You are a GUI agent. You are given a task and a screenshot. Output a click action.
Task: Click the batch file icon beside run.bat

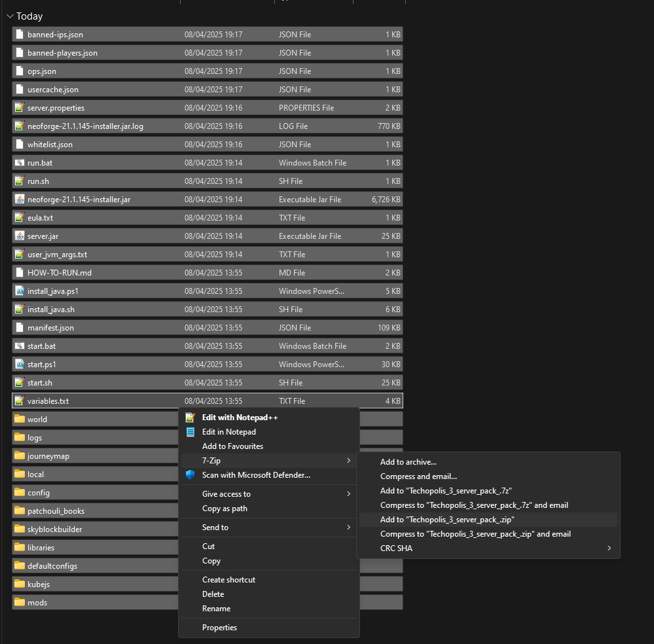[19, 162]
